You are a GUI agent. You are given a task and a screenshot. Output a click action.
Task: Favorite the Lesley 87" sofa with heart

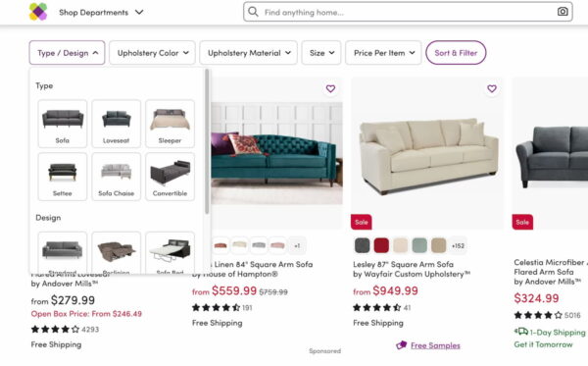[x=492, y=88]
